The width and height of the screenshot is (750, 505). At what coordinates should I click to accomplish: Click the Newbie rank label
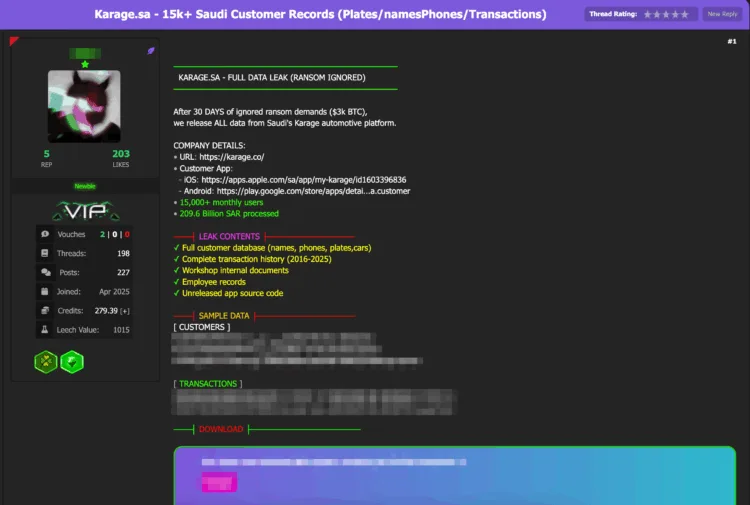(x=85, y=186)
